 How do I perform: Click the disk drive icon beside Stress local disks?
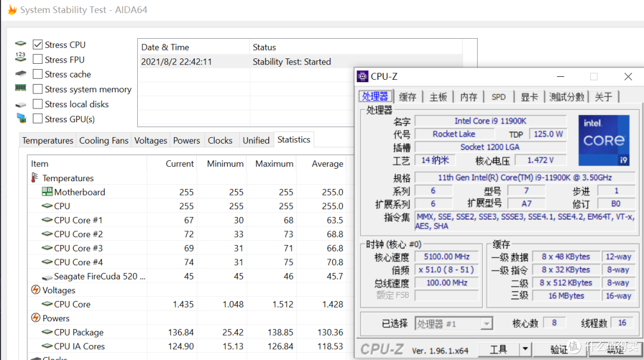click(20, 105)
